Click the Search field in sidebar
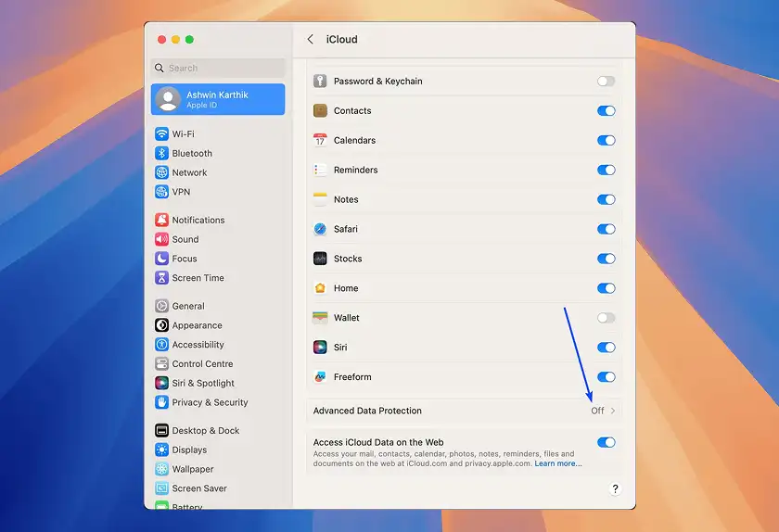This screenshot has height=532, width=779. point(218,68)
